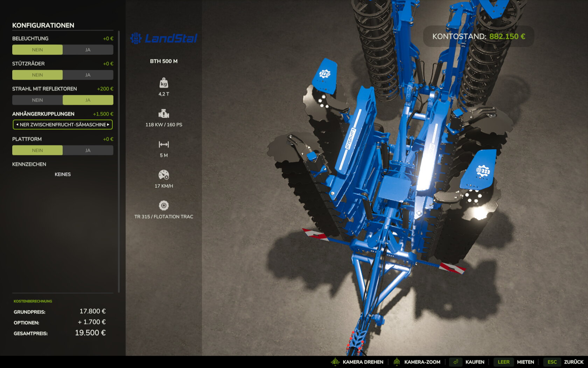Buy the implement with Kaufen
Image resolution: width=588 pixels, height=368 pixels.
[474, 362]
